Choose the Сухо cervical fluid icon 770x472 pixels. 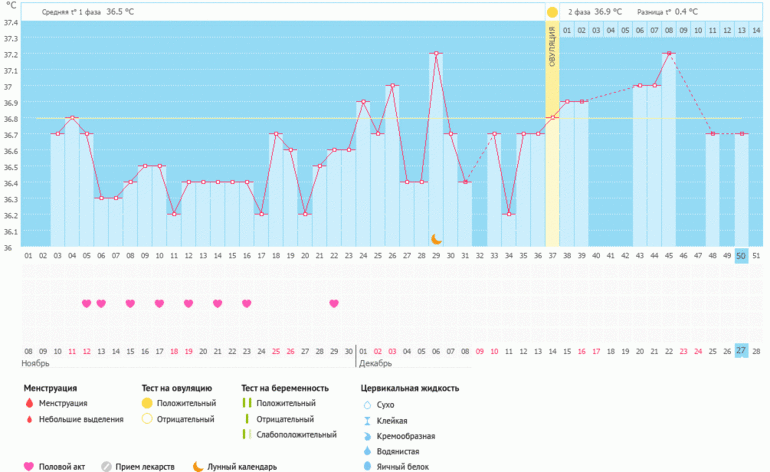[367, 404]
